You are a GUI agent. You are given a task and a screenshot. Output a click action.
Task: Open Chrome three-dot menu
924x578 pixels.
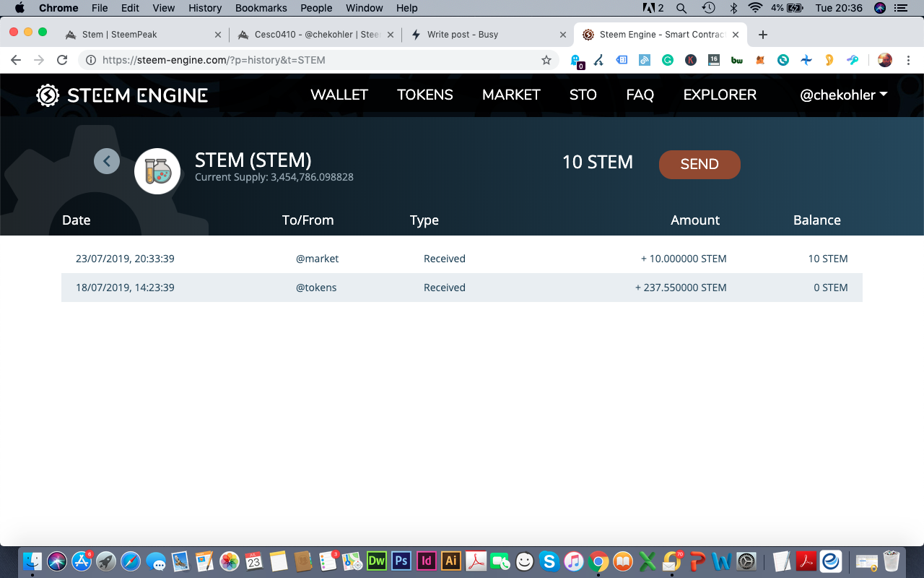[x=908, y=61]
